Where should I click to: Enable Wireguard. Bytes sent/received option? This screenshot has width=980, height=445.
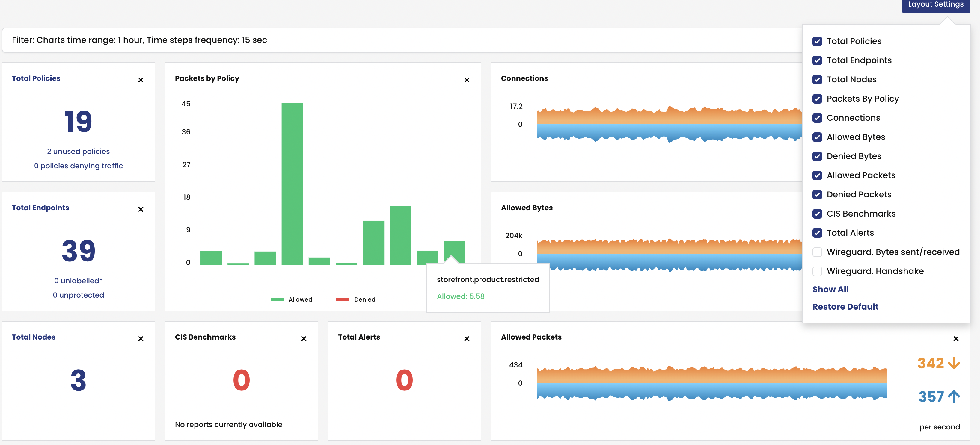click(817, 252)
